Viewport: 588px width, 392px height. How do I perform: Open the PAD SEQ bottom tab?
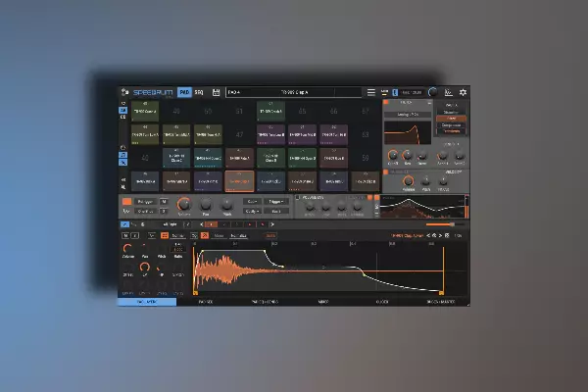click(x=206, y=302)
